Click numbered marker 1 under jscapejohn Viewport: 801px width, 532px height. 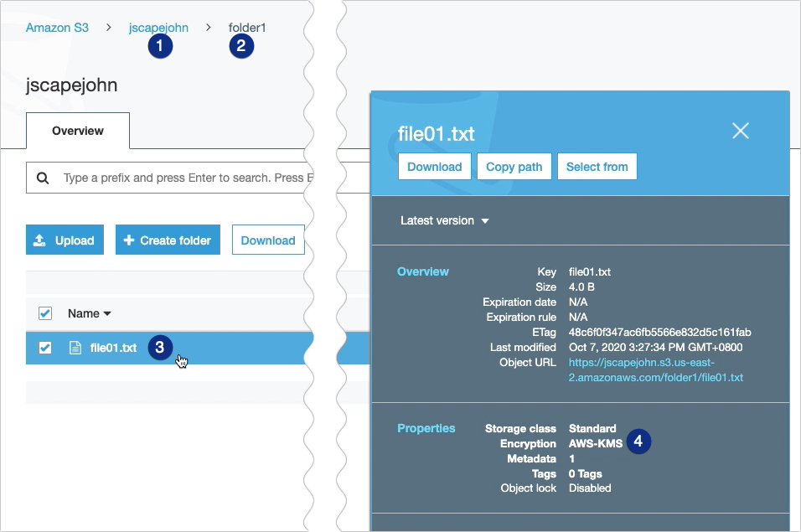pos(160,46)
